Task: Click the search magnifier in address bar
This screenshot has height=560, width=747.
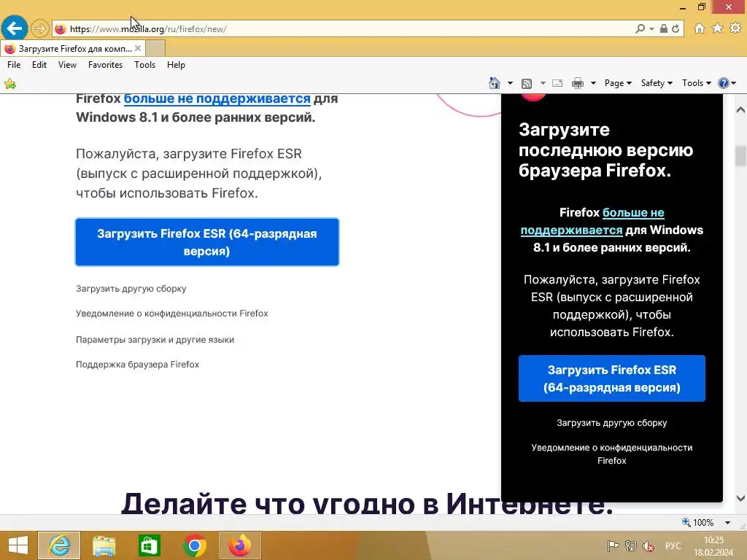Action: tap(640, 28)
